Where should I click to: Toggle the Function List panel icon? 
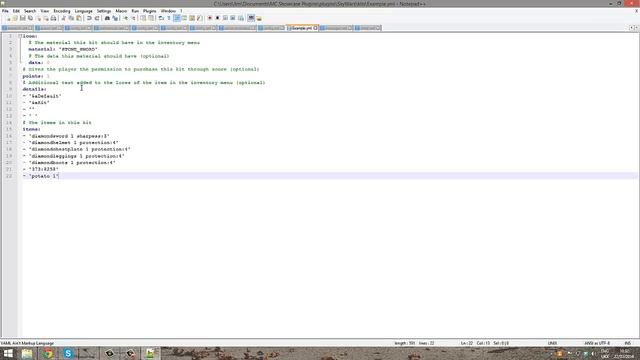[199, 18]
